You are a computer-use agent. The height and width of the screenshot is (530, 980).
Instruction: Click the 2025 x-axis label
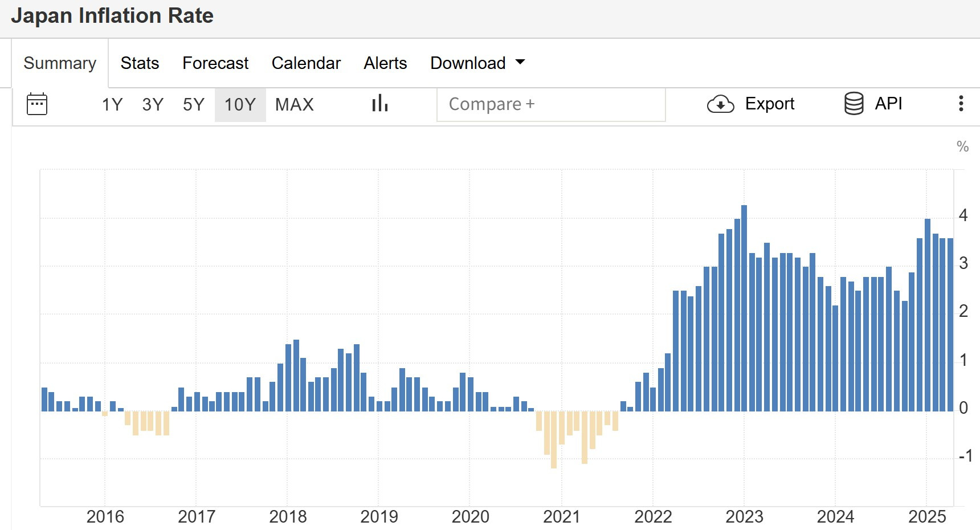point(927,517)
